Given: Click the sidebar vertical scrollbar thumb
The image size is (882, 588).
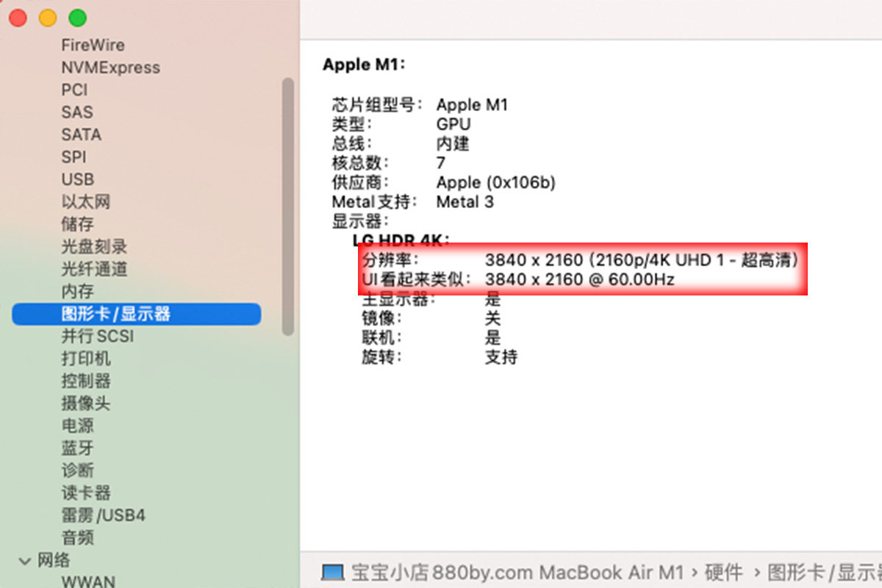Looking at the screenshot, I should [288, 207].
